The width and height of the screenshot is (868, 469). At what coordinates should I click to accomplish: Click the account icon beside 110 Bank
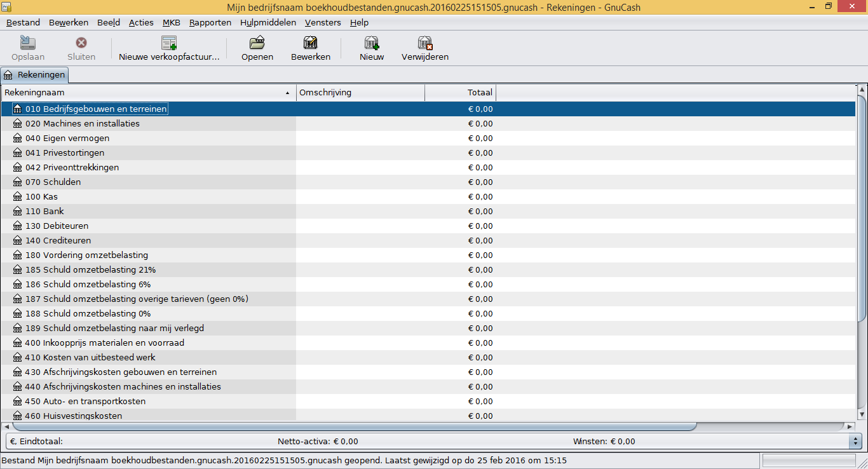click(x=17, y=212)
